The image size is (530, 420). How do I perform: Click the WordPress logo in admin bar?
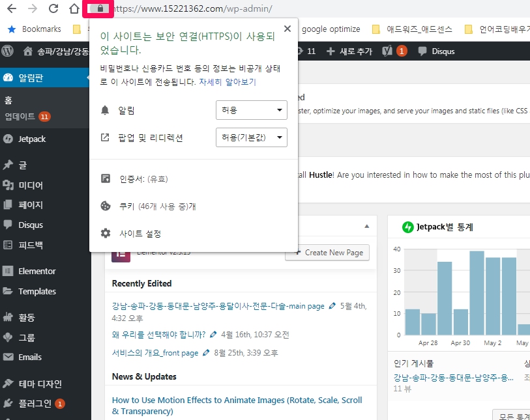[x=8, y=51]
